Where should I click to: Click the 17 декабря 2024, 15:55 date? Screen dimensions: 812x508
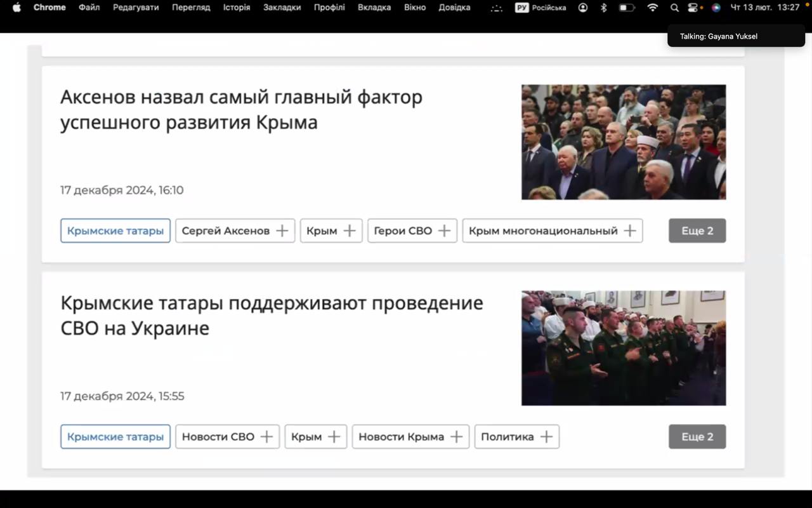[x=122, y=396]
